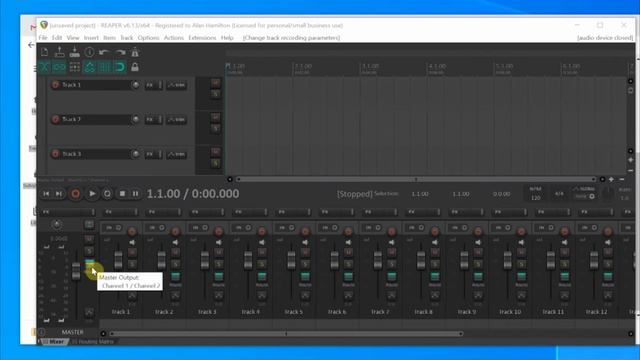Toggle auto-crossfade toolbar icon
Viewport: 640px width, 360px height.
[44, 67]
